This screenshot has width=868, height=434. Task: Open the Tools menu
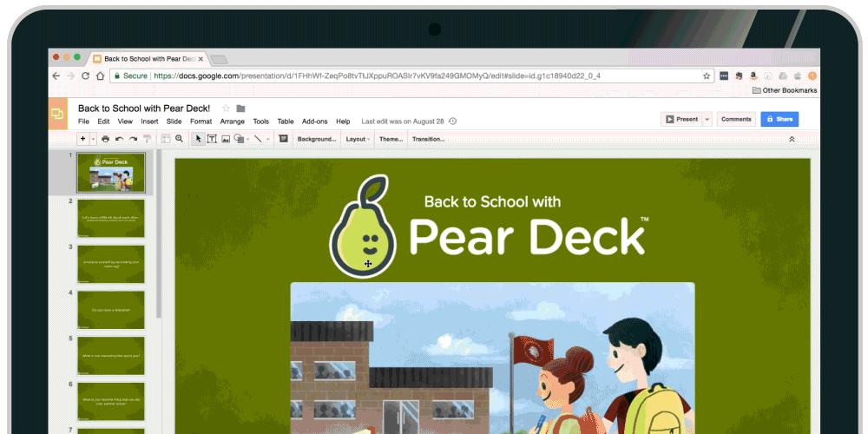click(x=261, y=122)
